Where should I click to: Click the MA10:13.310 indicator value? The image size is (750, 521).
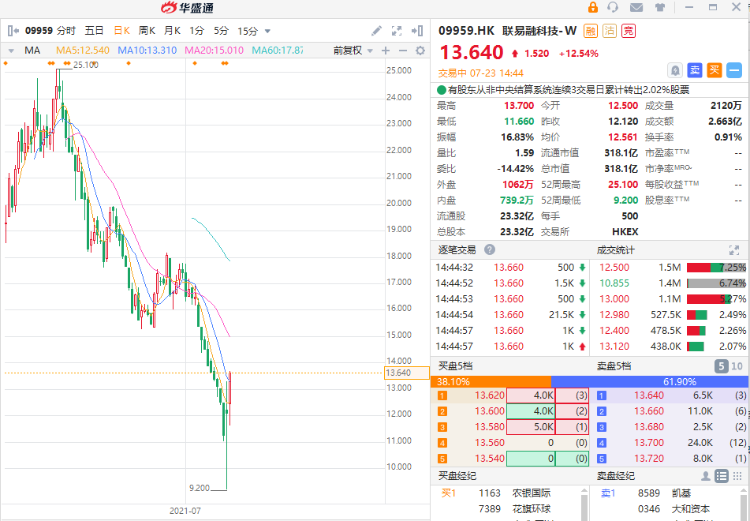click(147, 50)
